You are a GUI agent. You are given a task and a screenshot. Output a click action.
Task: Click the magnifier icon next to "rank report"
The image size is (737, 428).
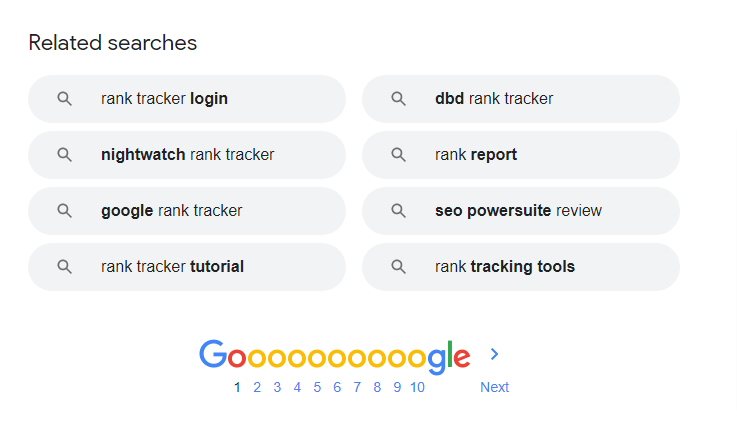tap(399, 155)
